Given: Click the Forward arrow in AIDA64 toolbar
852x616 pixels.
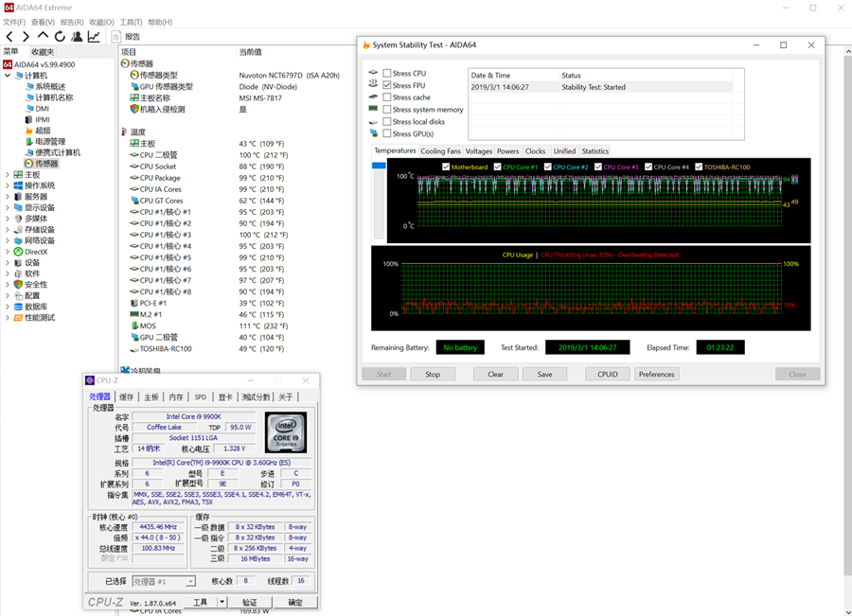Looking at the screenshot, I should click(26, 37).
